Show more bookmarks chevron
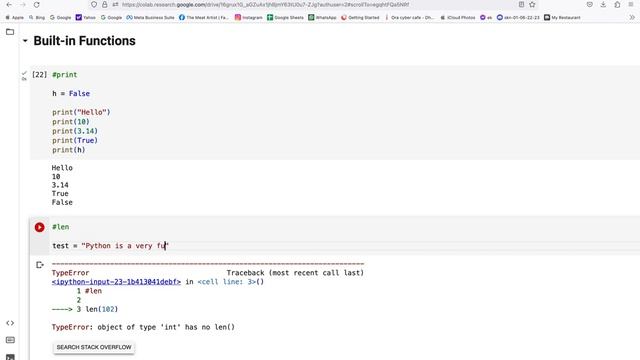This screenshot has height=360, width=640. click(x=632, y=18)
